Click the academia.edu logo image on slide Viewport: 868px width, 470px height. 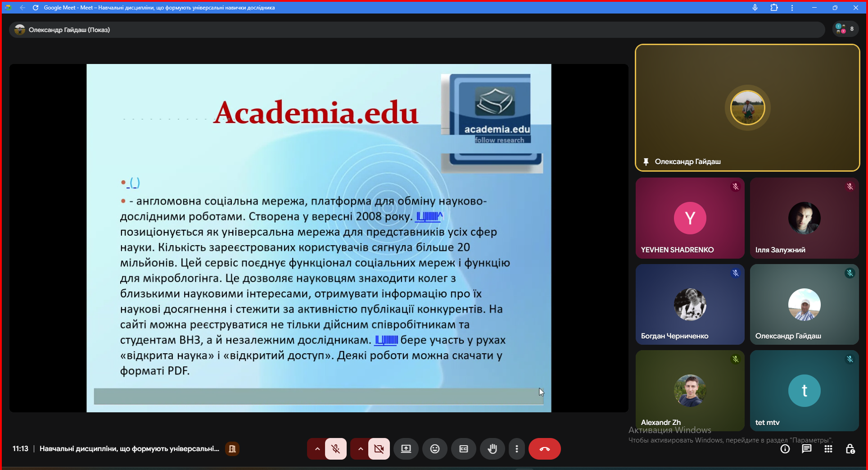click(x=492, y=123)
